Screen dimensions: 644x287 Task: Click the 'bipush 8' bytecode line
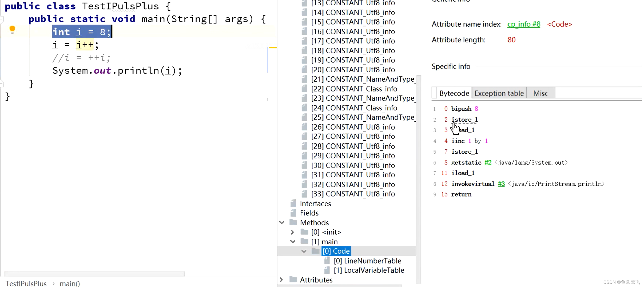[464, 109]
